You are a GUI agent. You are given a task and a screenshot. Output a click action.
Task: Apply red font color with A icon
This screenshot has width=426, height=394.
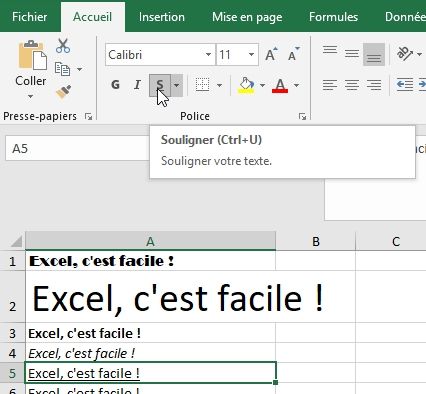tap(280, 85)
